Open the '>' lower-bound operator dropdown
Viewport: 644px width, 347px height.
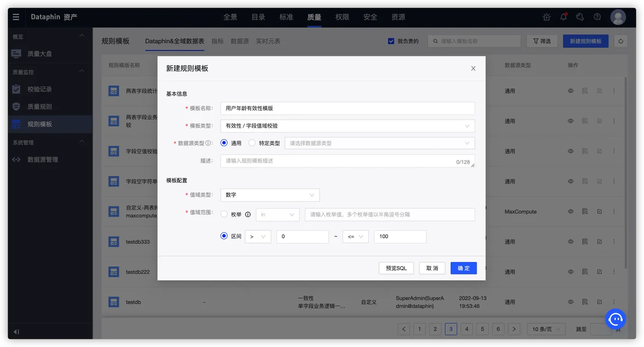coord(258,237)
